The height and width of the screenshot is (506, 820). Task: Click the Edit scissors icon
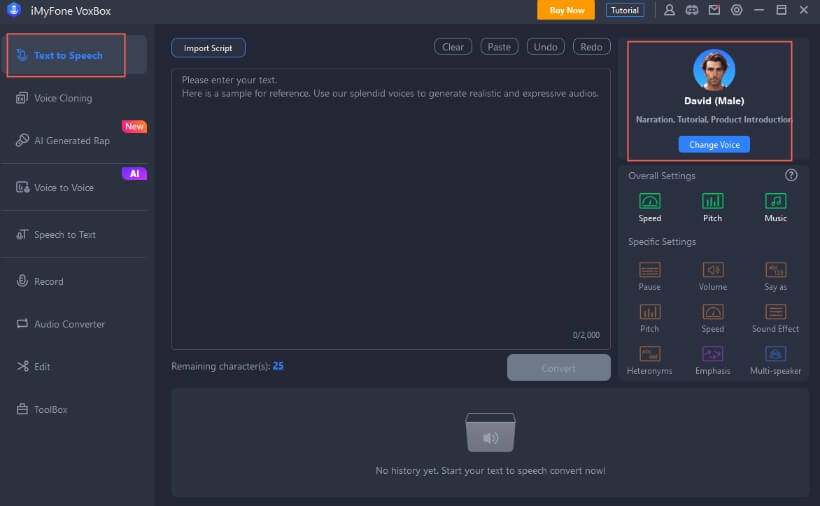coord(22,366)
